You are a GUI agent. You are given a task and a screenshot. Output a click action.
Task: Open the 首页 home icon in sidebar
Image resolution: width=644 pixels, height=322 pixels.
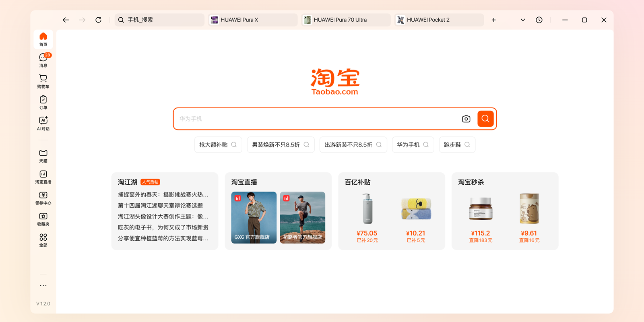tap(43, 39)
